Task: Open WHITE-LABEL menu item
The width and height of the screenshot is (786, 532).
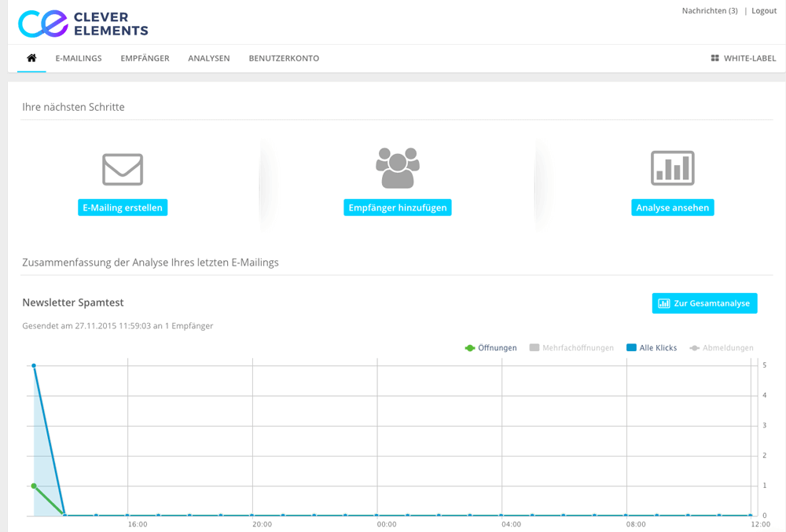Action: coord(750,58)
